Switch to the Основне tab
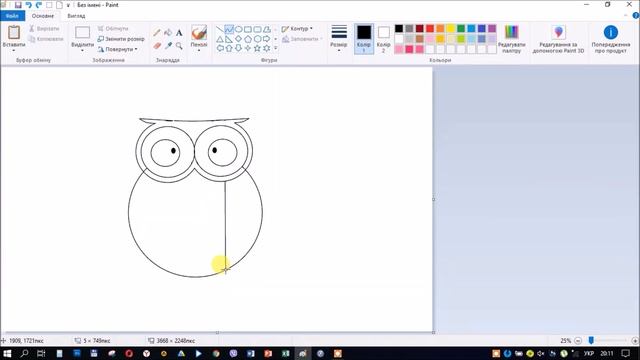This screenshot has height=360, width=640. tap(43, 16)
